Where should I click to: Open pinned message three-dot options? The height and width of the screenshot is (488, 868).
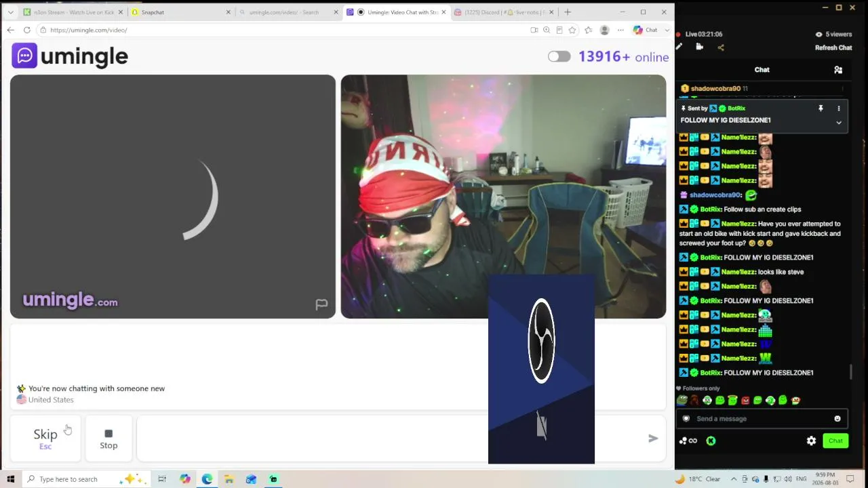tap(839, 108)
